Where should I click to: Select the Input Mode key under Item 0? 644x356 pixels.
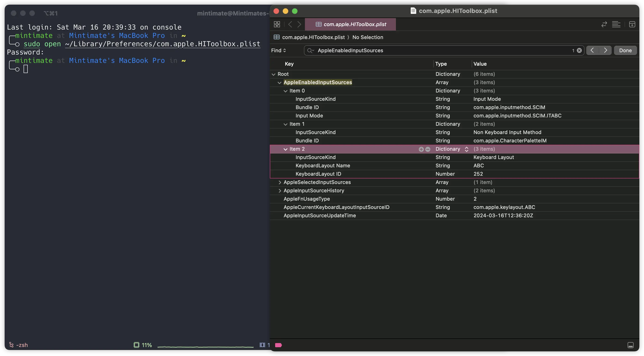[x=309, y=116]
